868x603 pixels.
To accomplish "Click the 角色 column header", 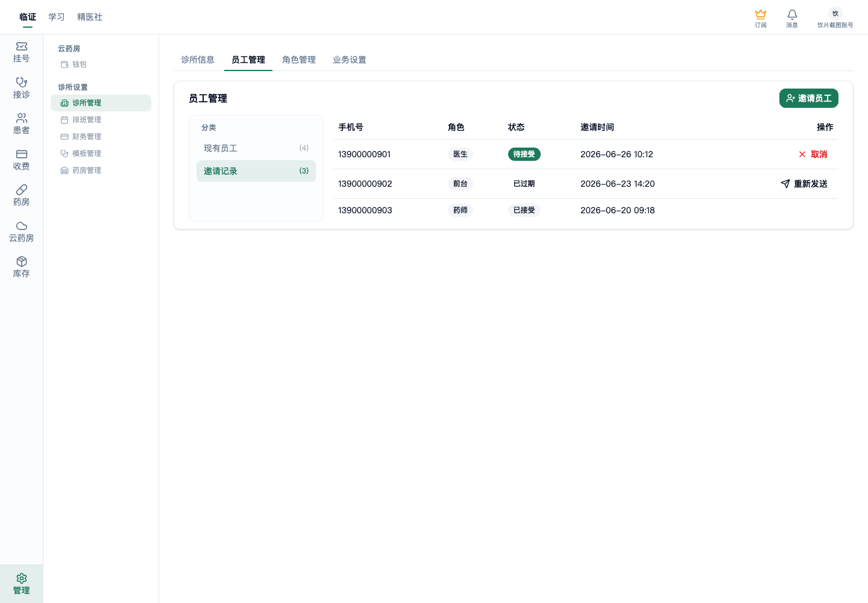I will point(456,127).
